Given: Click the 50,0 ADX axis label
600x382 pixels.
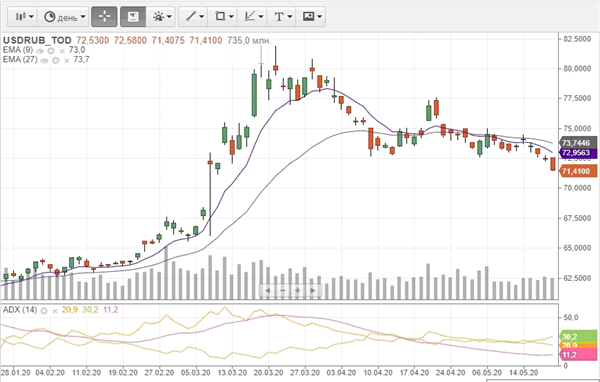Looking at the screenshot, I should pyautogui.click(x=571, y=318).
